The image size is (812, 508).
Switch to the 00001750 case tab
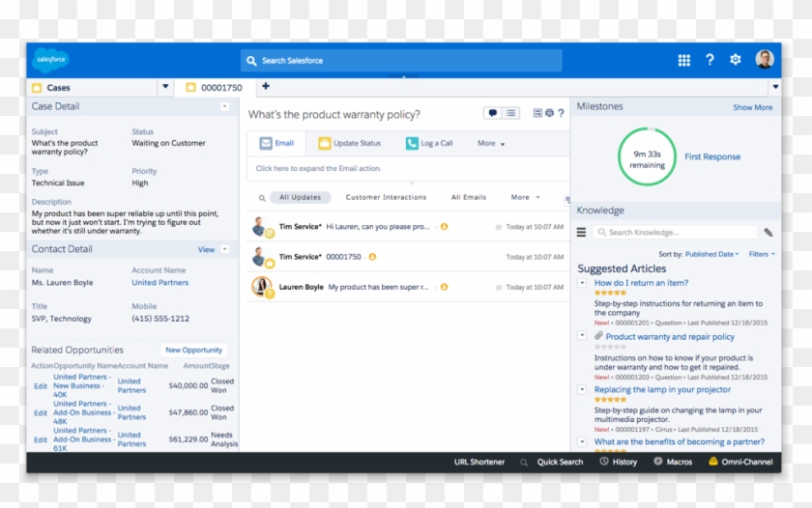tap(215, 88)
